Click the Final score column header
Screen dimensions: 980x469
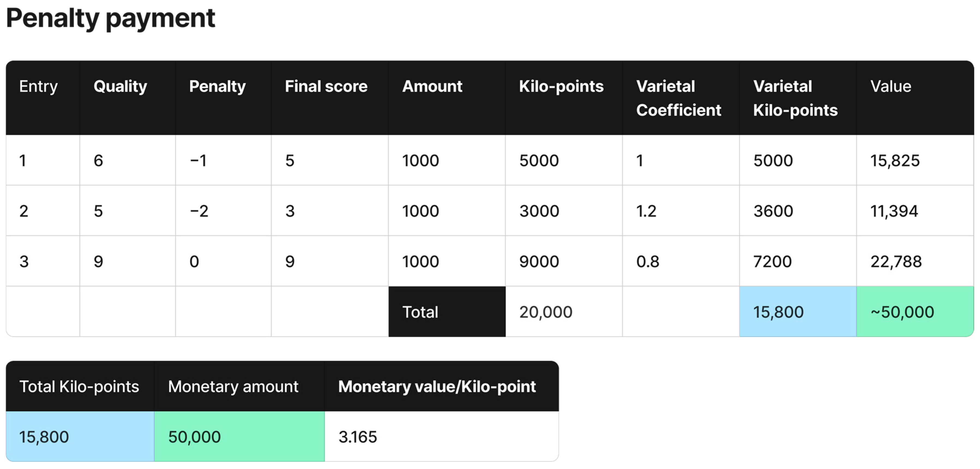326,86
